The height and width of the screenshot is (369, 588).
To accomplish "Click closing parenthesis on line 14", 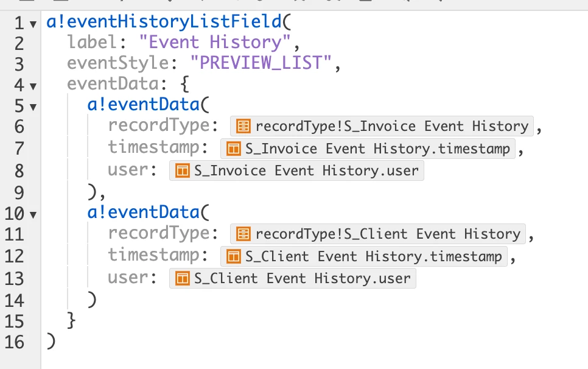I will coord(92,300).
